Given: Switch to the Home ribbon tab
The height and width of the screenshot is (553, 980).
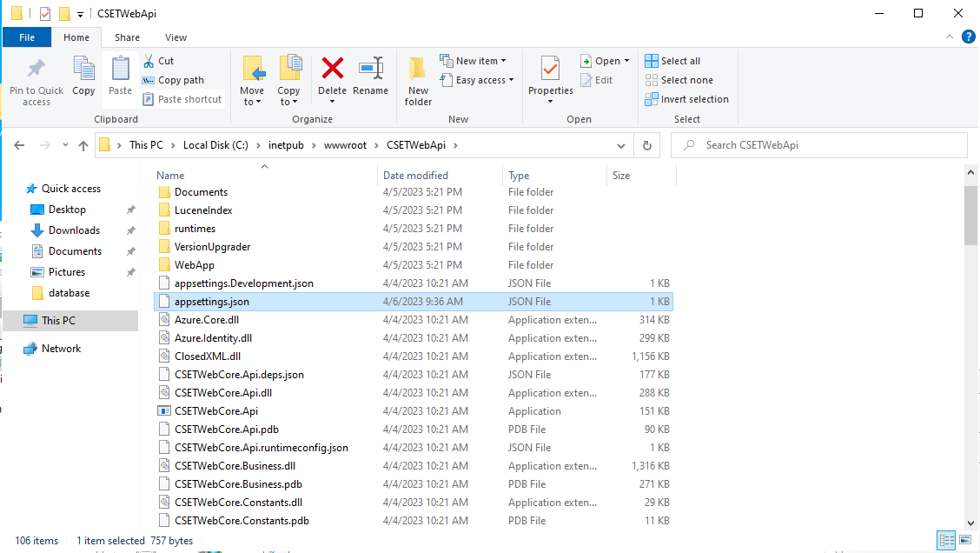Looking at the screenshot, I should pyautogui.click(x=76, y=37).
